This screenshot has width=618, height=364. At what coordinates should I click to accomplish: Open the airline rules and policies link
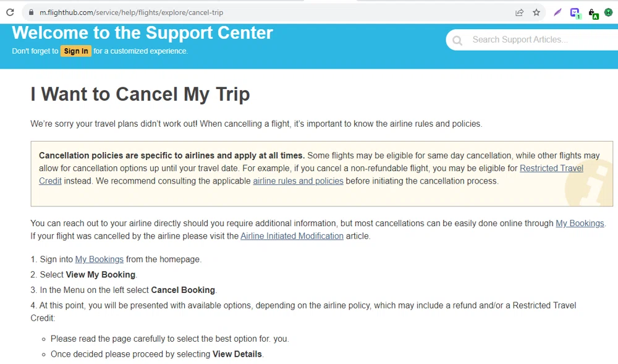coord(298,180)
